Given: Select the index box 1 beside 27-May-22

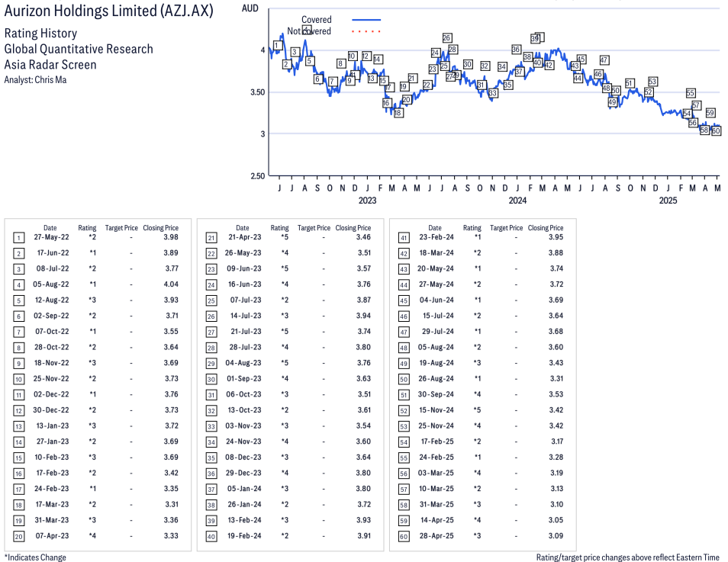Looking at the screenshot, I should pyautogui.click(x=18, y=238).
